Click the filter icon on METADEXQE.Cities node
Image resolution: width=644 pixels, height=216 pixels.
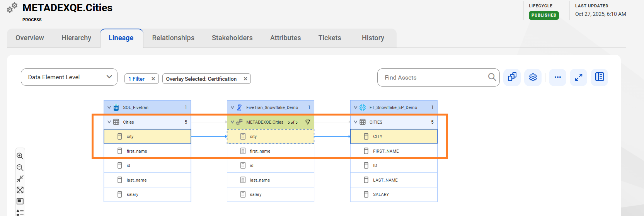pyautogui.click(x=308, y=122)
